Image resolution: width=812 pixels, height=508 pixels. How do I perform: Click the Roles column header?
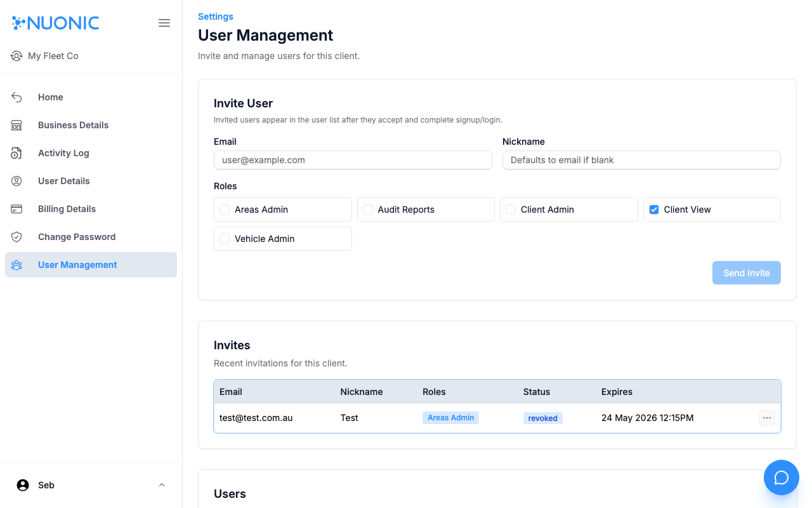[x=435, y=392]
